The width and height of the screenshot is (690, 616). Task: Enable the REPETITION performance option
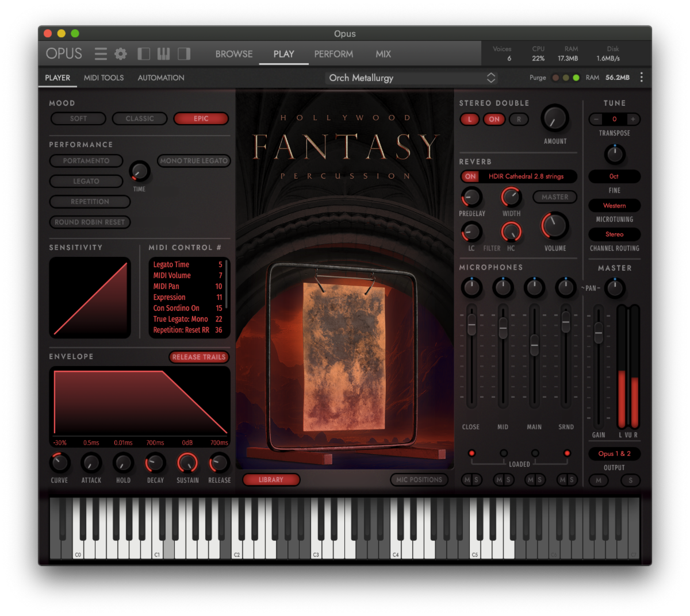click(x=90, y=202)
